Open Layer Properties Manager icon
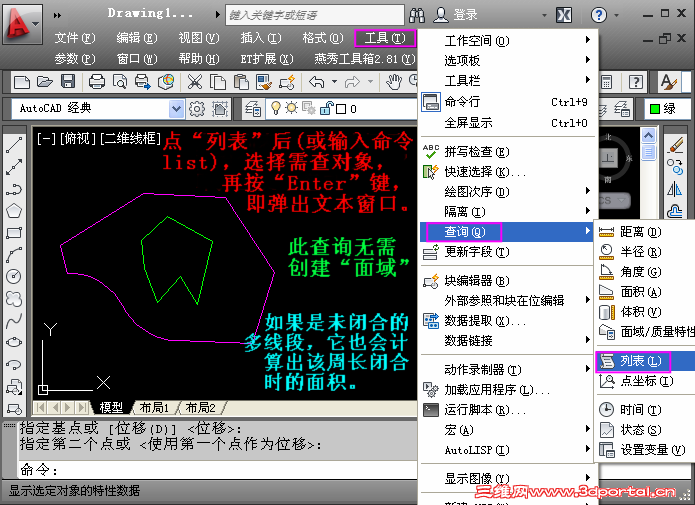The width and height of the screenshot is (695, 505). click(253, 109)
